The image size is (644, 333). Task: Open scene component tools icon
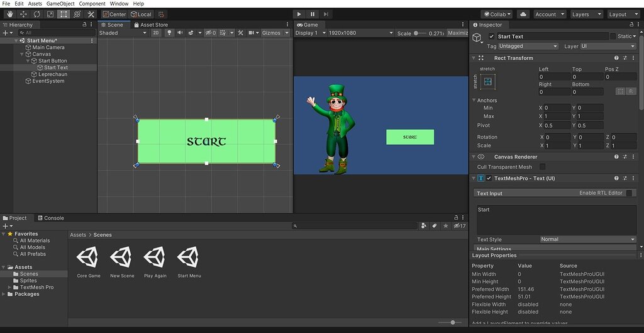coord(241,33)
